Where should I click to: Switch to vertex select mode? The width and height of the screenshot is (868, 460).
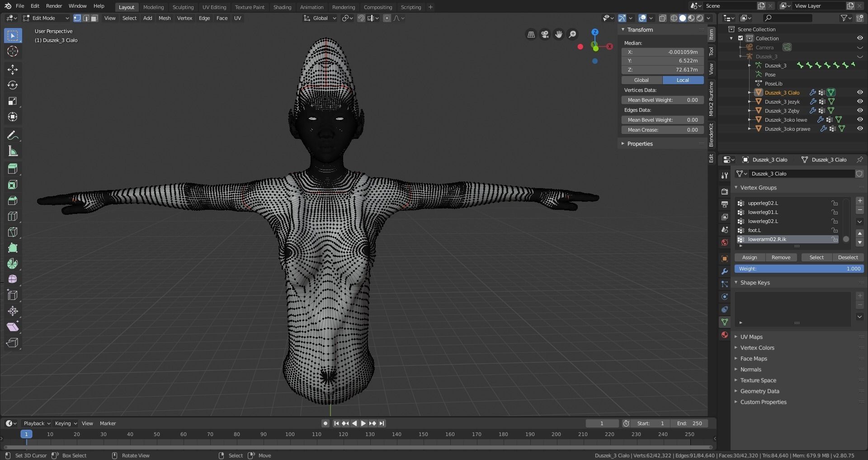(77, 18)
